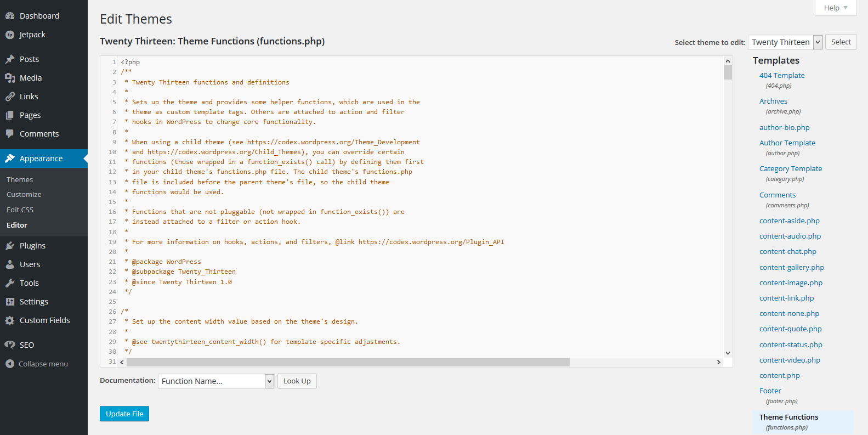
Task: Click the code editor horizontal scrollbar thumb
Action: point(348,362)
